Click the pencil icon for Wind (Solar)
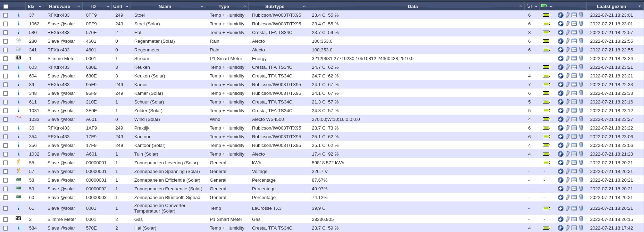644x232 pixels. click(567, 119)
